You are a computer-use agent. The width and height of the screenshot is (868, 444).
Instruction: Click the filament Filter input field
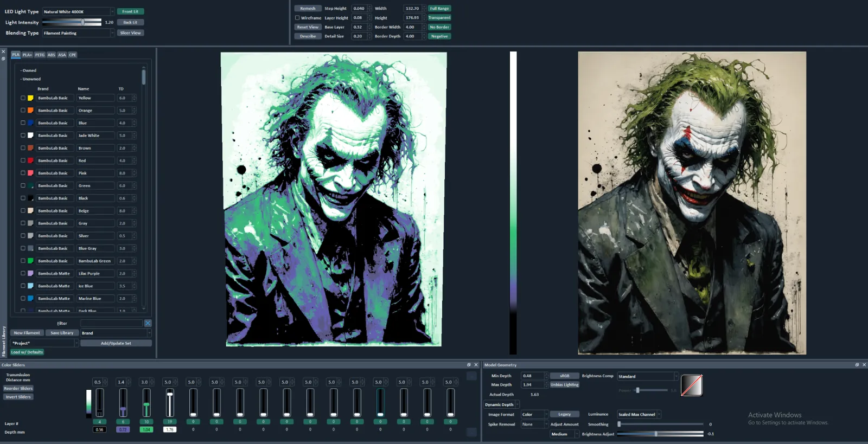pyautogui.click(x=111, y=323)
